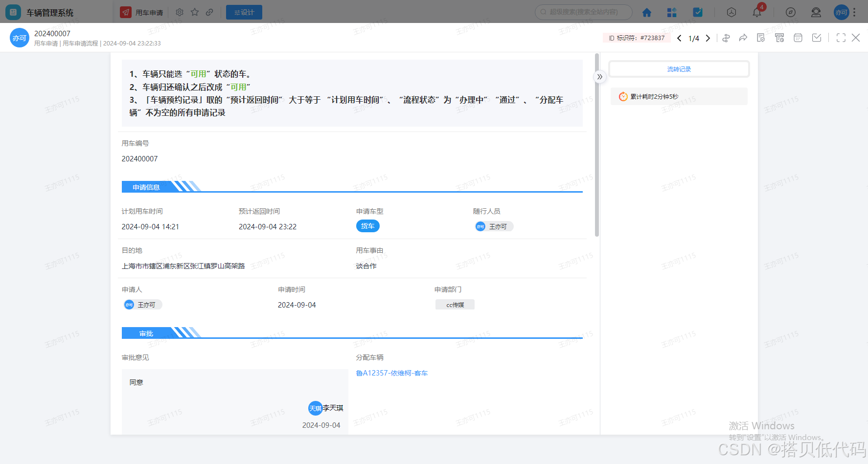
Task: Click the form vertical scrollbar
Action: pyautogui.click(x=596, y=145)
